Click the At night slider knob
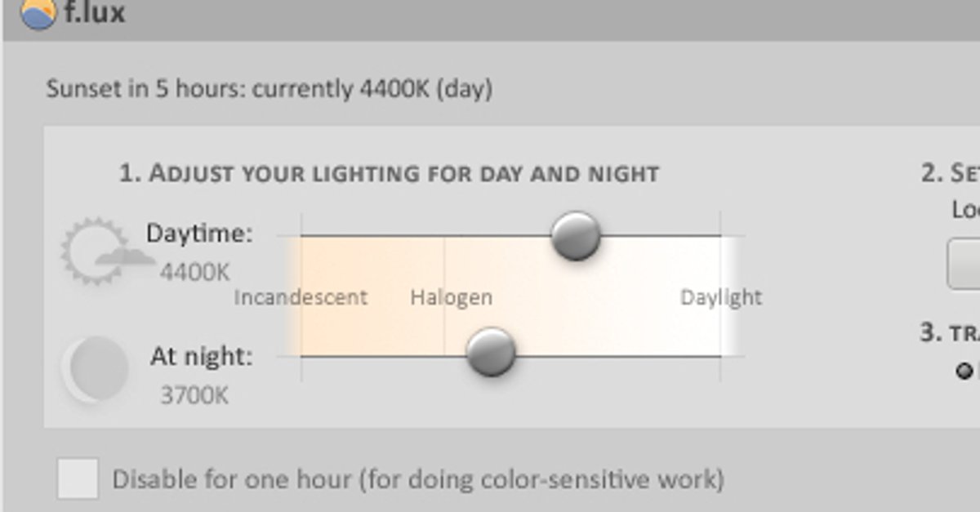Viewport: 980px width, 512px height. (491, 353)
